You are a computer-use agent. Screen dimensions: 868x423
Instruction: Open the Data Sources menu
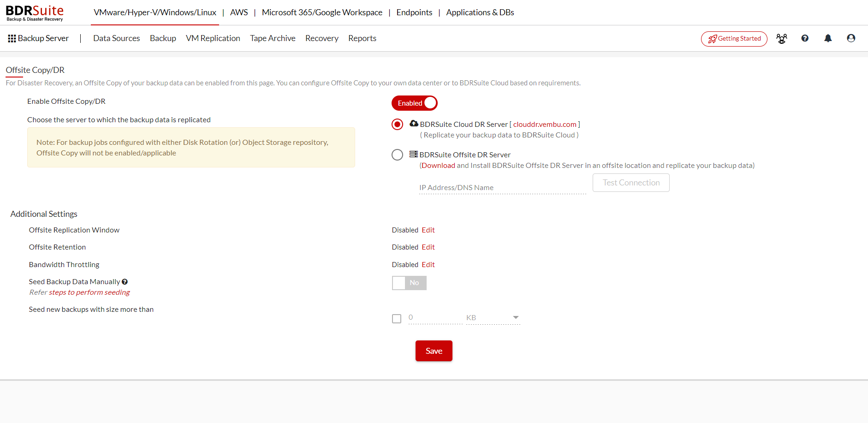coord(117,38)
